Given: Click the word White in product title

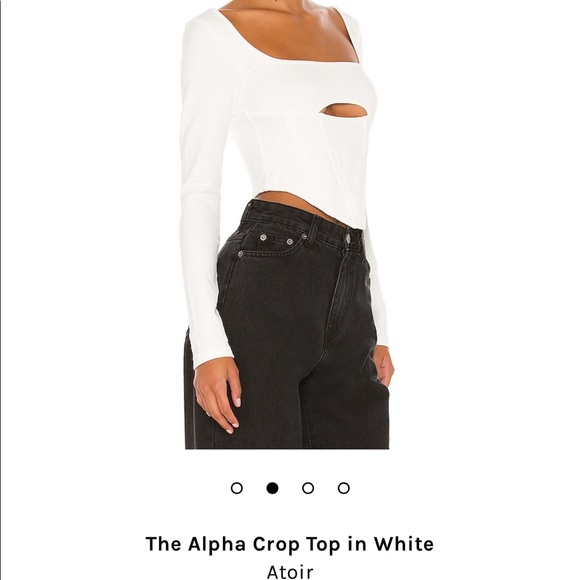Looking at the screenshot, I should pos(404,544).
